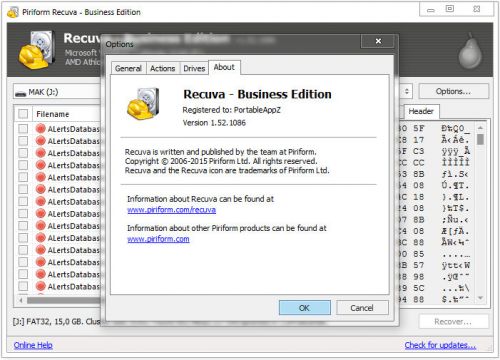Open Options... in the main window

[x=453, y=91]
